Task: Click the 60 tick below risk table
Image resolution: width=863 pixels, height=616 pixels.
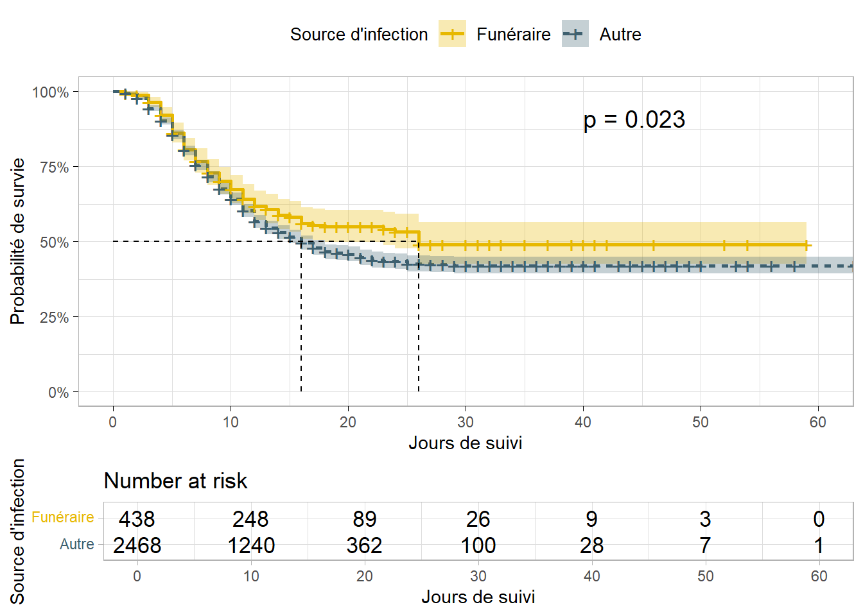Action: [x=819, y=576]
